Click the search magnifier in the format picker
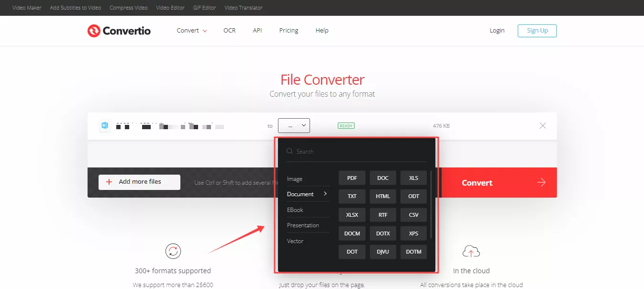This screenshot has width=644, height=289. point(289,151)
